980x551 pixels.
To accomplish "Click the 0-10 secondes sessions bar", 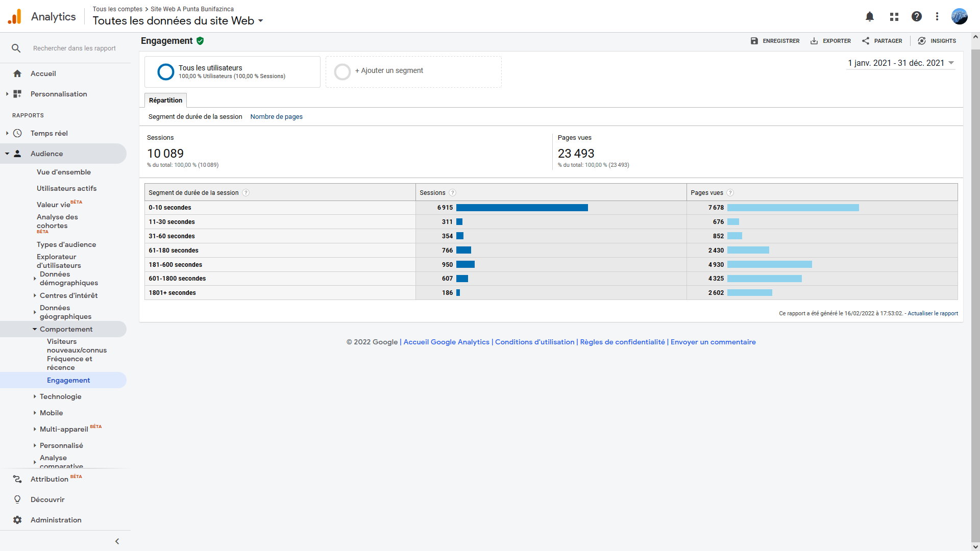I will coord(522,208).
